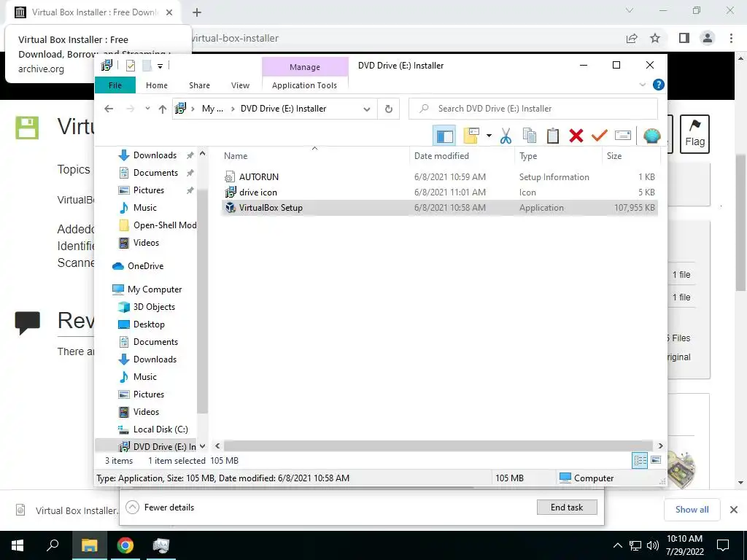Click the blue Help question mark
Viewport: 747px width, 560px height.
(x=659, y=85)
